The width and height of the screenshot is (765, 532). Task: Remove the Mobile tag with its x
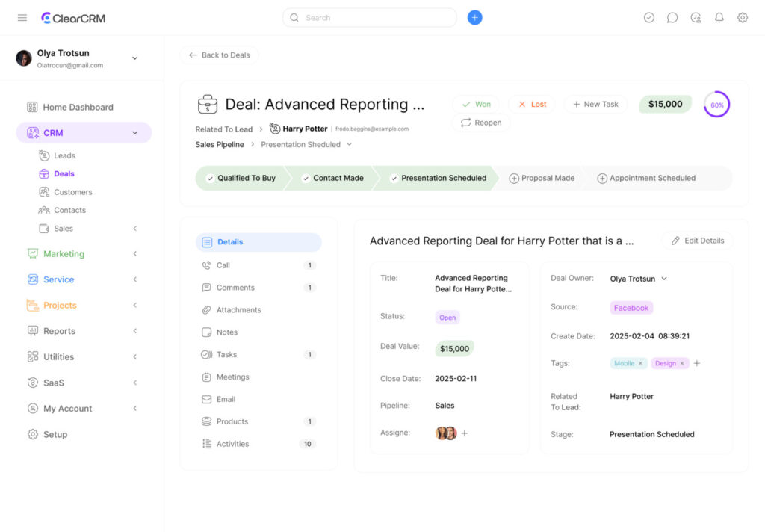point(640,364)
